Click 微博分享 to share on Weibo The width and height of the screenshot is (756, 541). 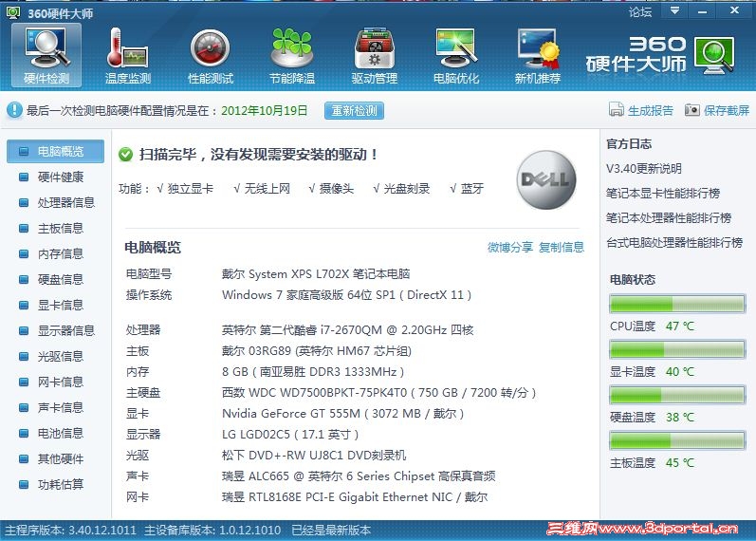point(510,248)
